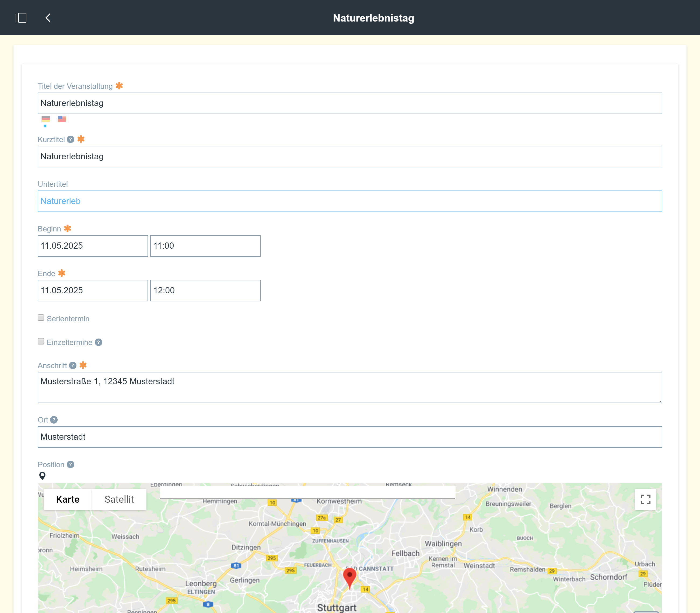
Task: Open the Ende time field 12:00
Action: 205,290
